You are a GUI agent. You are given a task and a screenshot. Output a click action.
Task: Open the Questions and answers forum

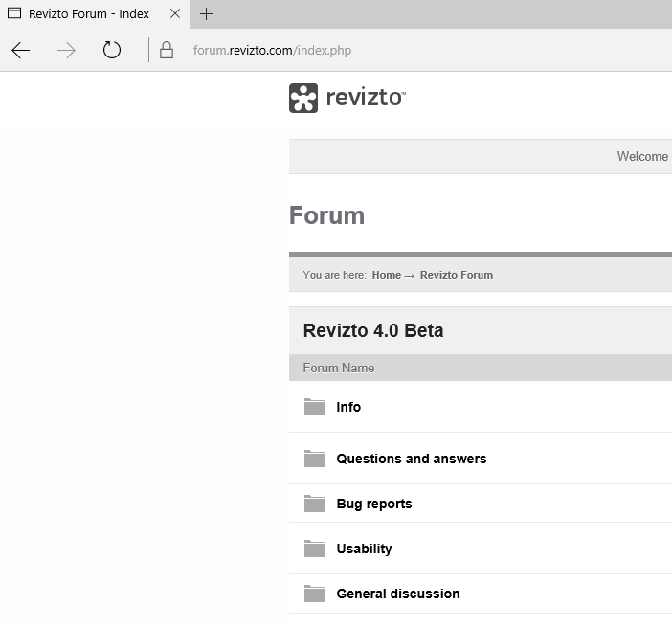(411, 459)
